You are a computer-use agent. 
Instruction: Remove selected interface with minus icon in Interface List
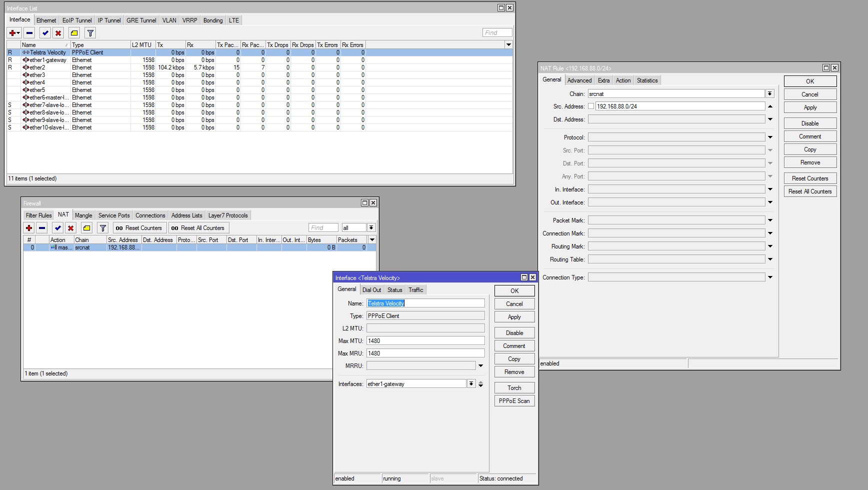pos(29,33)
